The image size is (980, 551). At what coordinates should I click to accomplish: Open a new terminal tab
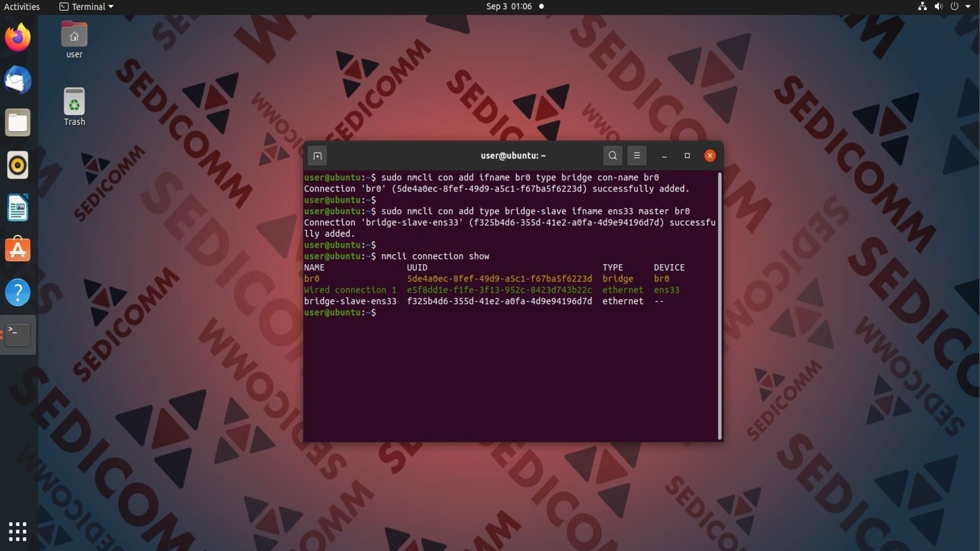[x=317, y=156]
